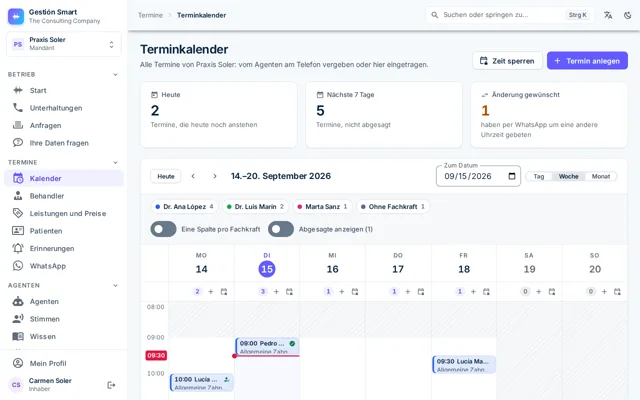This screenshot has width=640, height=400.
Task: Add appointment on Sunday 20 plus icon
Action: [x=604, y=291]
